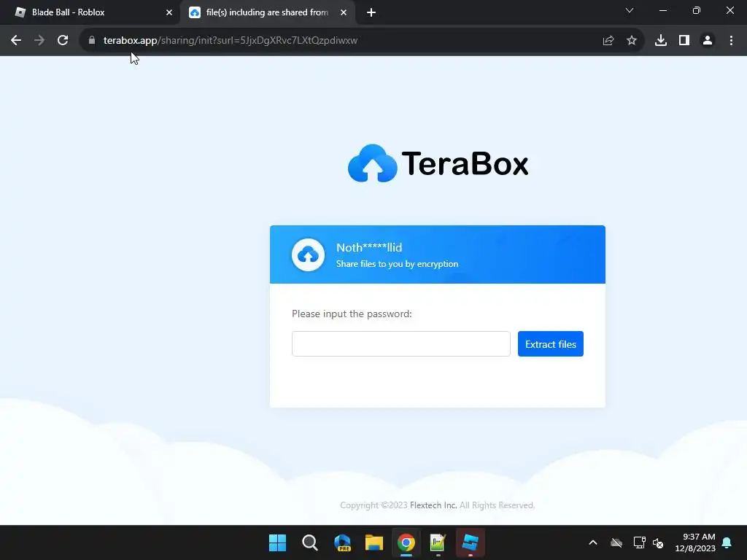Minimize the Chrome window
Viewport: 747px width, 560px height.
[662, 10]
